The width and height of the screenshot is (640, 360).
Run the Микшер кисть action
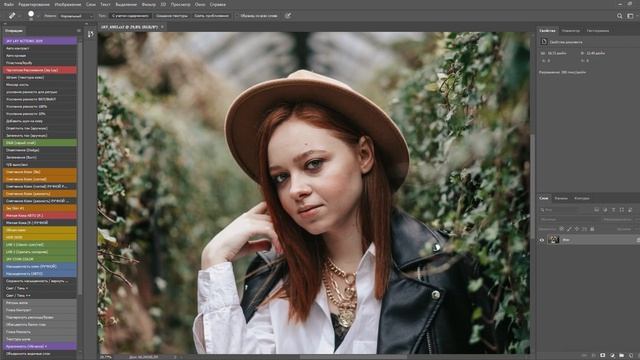tap(40, 84)
